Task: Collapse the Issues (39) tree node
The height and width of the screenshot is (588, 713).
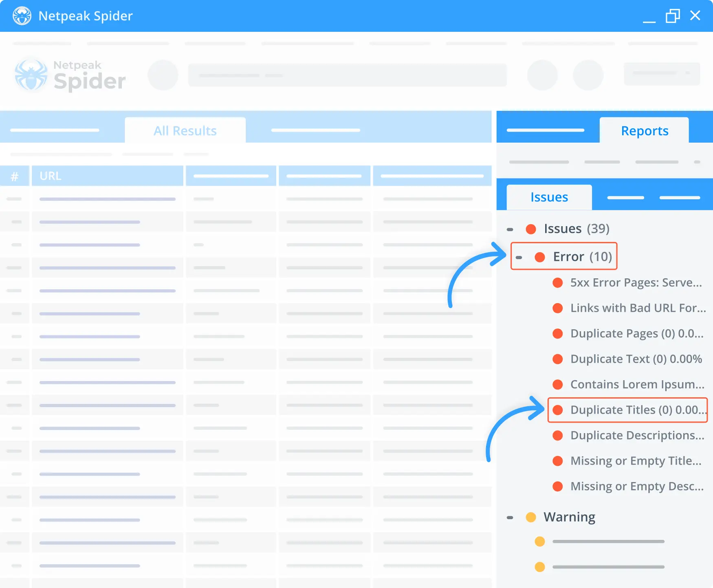Action: (x=510, y=229)
